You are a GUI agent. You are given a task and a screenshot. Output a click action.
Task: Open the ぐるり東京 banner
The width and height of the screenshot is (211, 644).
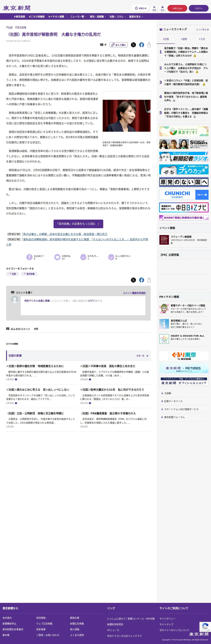184,356
